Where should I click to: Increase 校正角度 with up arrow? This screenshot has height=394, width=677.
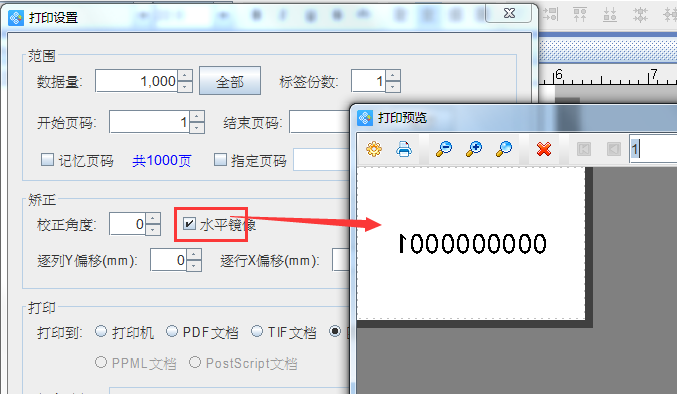click(153, 219)
